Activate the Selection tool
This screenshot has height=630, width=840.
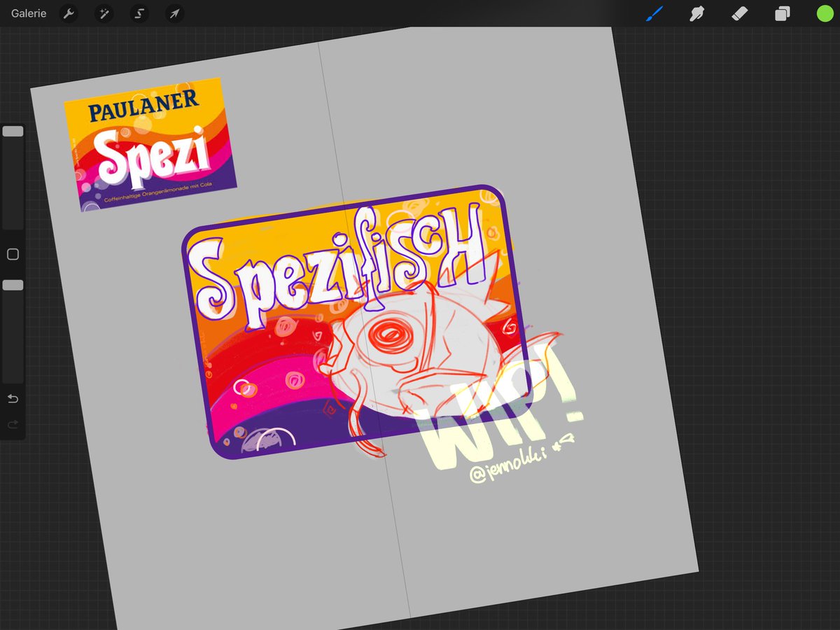[139, 13]
